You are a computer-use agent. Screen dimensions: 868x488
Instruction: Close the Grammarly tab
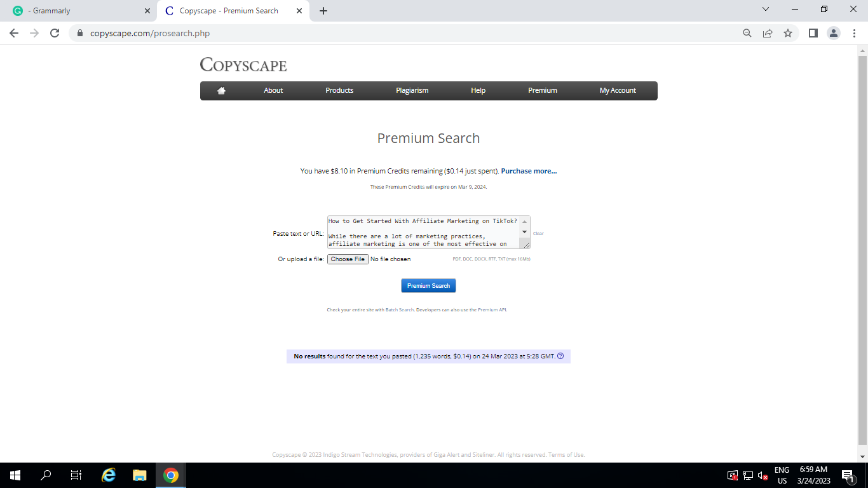pyautogui.click(x=147, y=11)
